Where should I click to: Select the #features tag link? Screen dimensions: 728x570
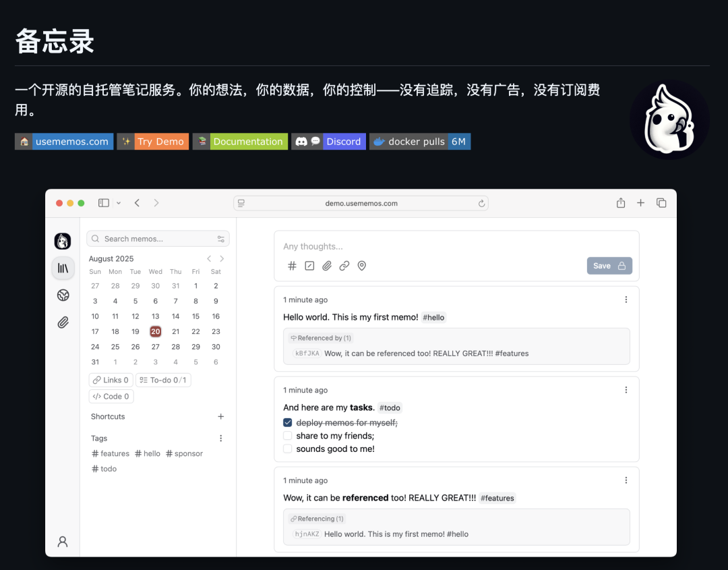[x=110, y=453]
